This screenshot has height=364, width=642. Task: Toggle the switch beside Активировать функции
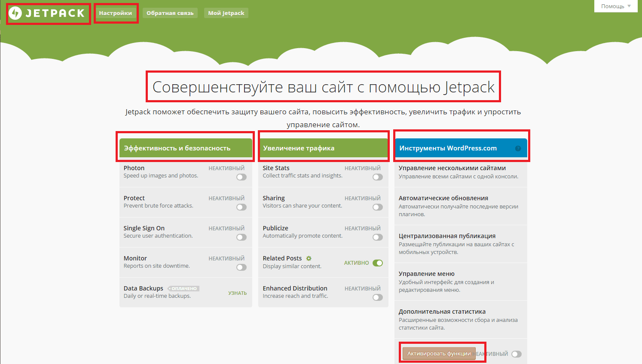click(x=517, y=354)
